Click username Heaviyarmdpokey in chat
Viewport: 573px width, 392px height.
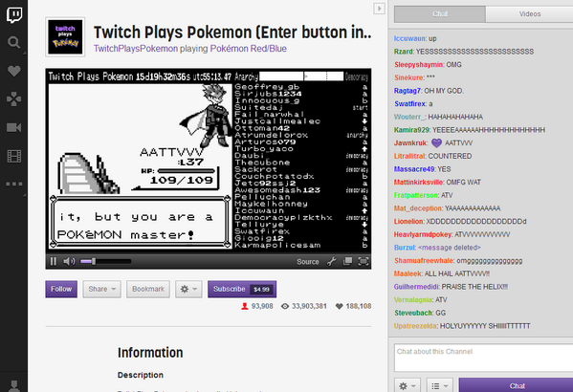[423, 234]
